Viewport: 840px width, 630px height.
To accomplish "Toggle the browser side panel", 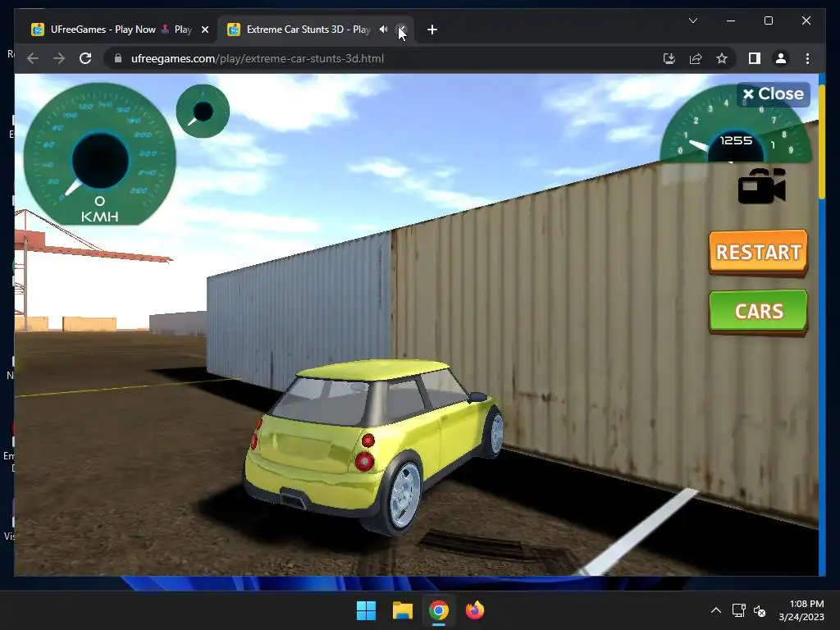I will pyautogui.click(x=755, y=58).
